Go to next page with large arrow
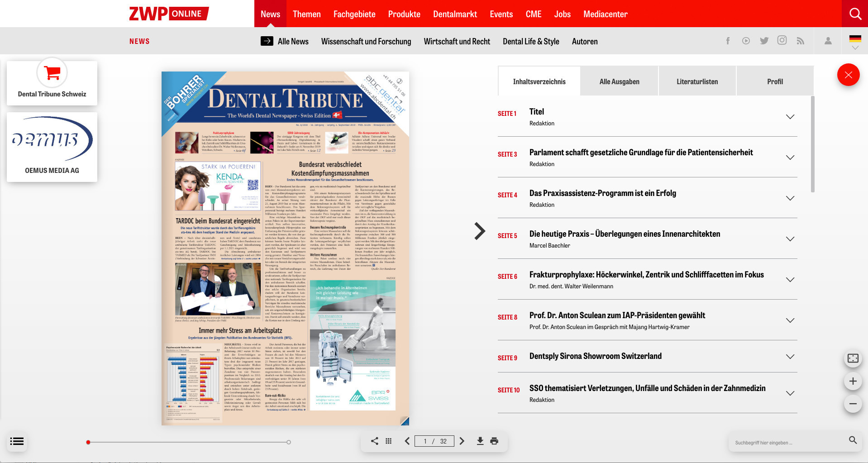Viewport: 868px width, 463px height. tap(480, 231)
